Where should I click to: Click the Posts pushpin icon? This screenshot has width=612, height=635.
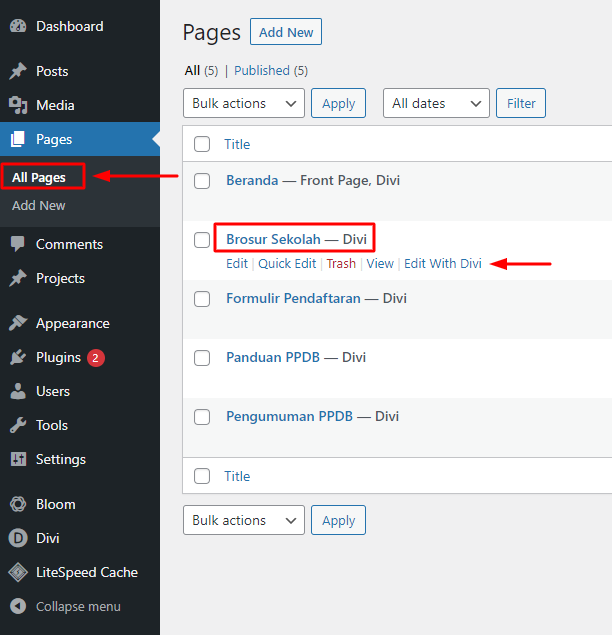click(18, 71)
